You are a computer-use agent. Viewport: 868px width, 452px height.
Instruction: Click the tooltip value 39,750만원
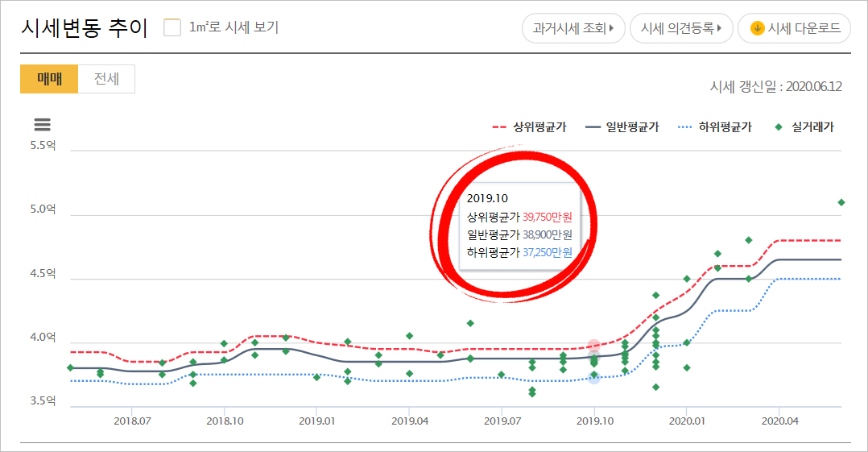548,218
